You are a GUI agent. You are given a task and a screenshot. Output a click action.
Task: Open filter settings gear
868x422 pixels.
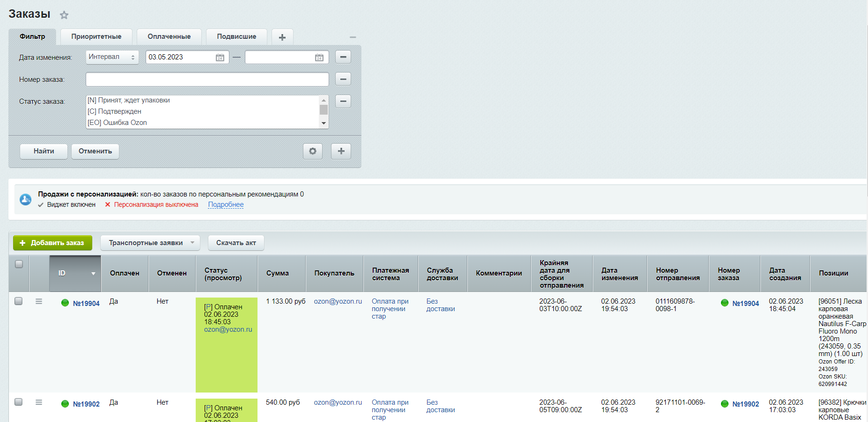[x=313, y=151]
